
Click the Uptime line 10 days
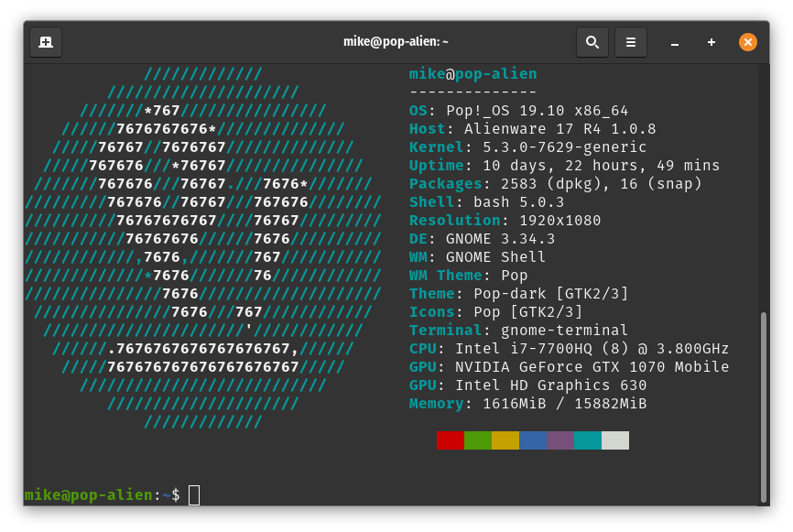click(564, 166)
